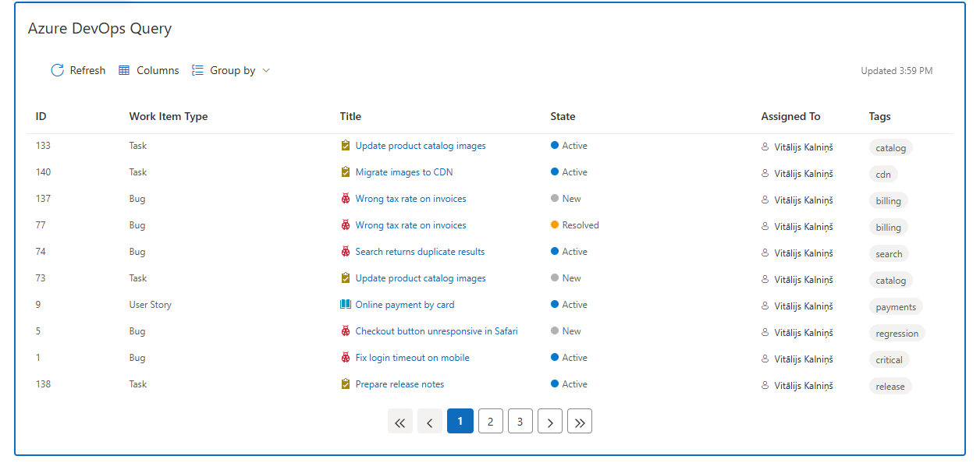Jump to the last page double-arrow

[580, 422]
